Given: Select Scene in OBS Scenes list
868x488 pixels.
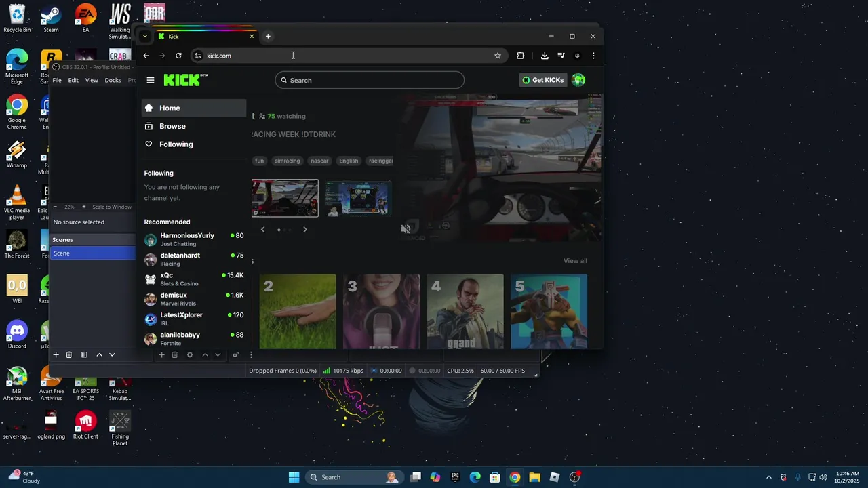Looking at the screenshot, I should 94,253.
